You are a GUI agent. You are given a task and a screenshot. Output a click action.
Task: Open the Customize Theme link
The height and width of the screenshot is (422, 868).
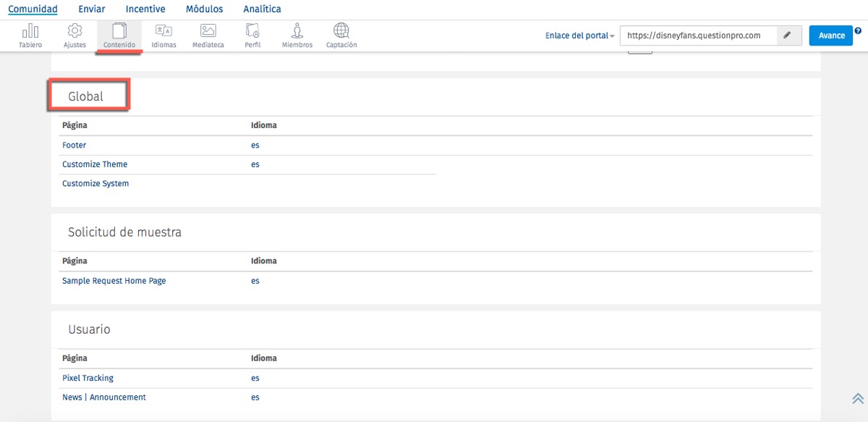pos(95,164)
